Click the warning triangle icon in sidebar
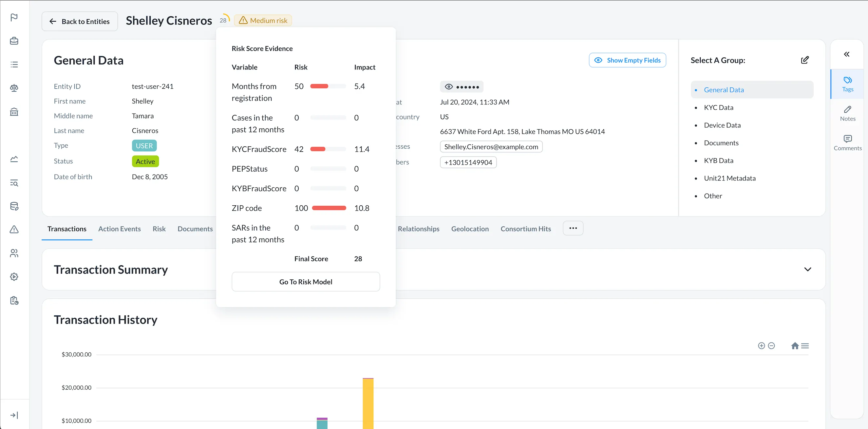 click(x=14, y=230)
